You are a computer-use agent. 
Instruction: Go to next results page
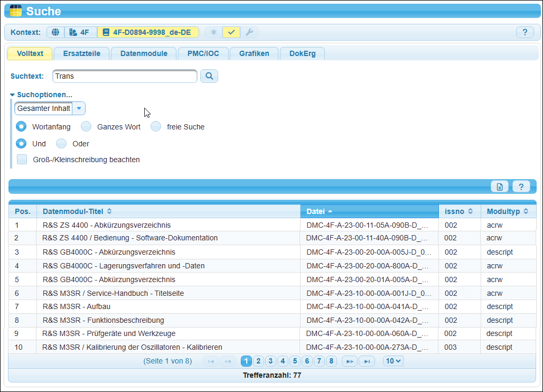[350, 361]
